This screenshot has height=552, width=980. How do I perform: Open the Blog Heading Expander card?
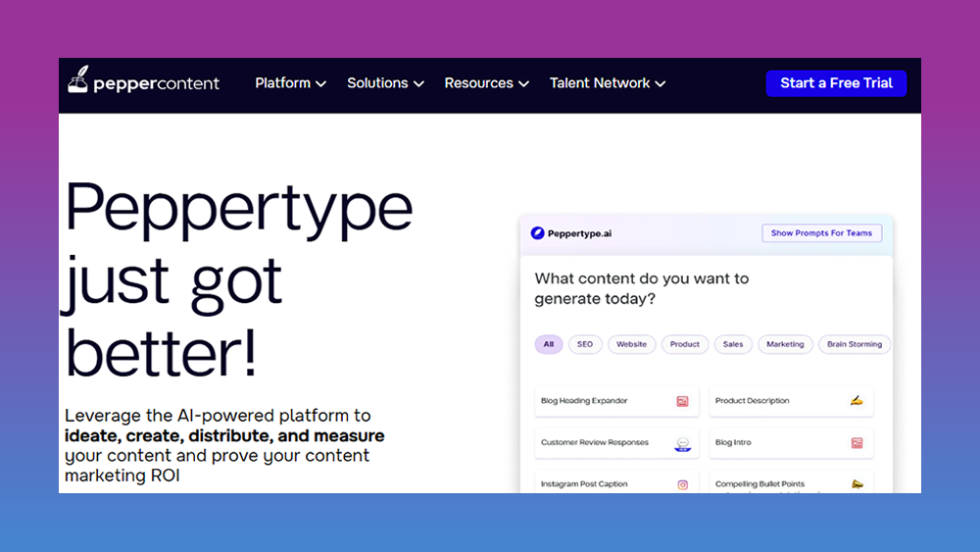click(x=616, y=401)
